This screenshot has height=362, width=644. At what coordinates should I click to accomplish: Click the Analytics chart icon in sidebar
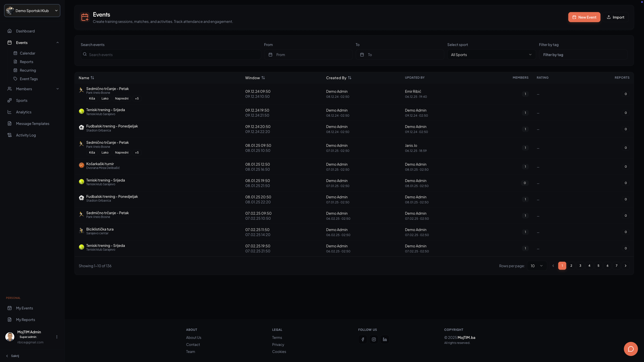point(10,112)
